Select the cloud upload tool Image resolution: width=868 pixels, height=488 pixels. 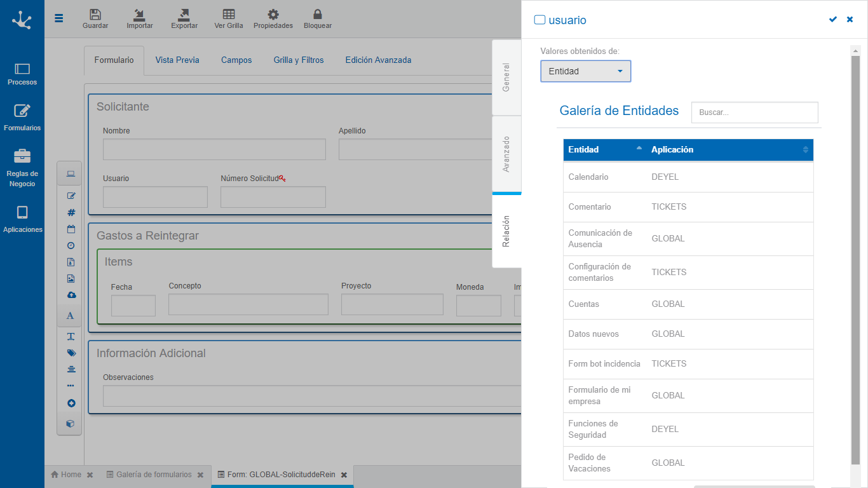pos(71,295)
